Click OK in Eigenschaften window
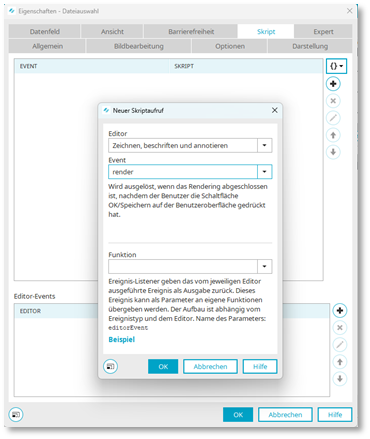370x439 pixels. click(x=238, y=415)
